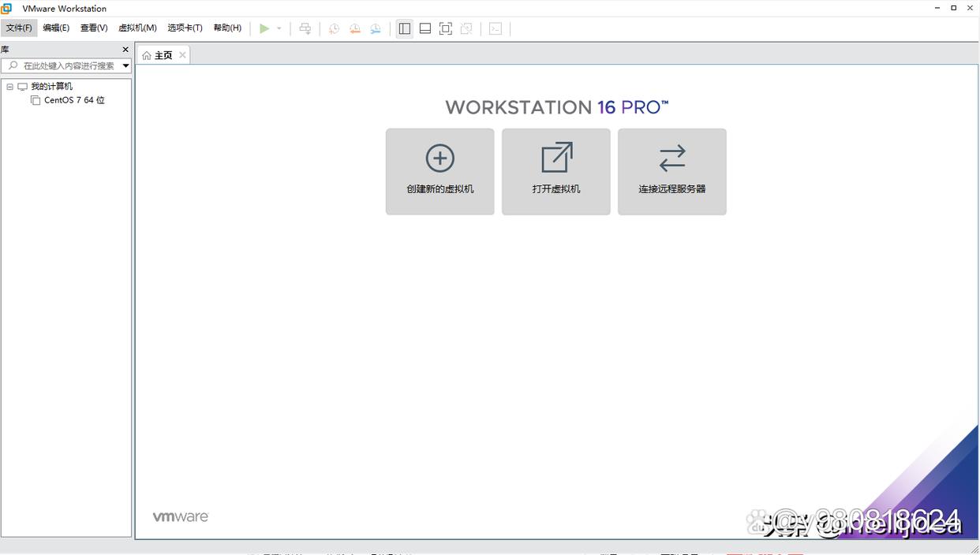Click the revert to snapshot icon
980x555 pixels.
pos(355,28)
